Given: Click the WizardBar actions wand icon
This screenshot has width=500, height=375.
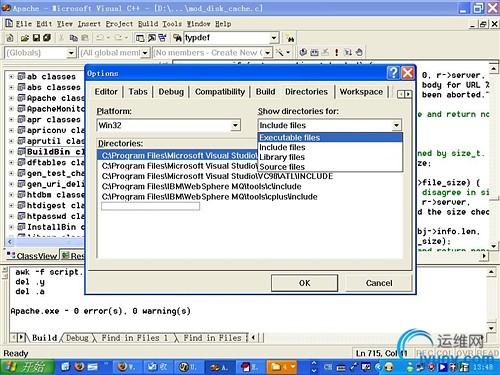Looking at the screenshot, I should (x=280, y=52).
